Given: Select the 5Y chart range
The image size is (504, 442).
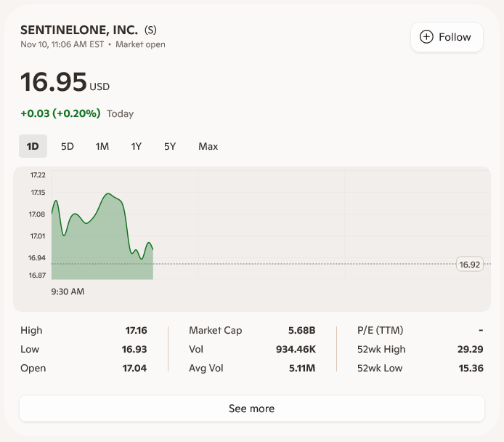Looking at the screenshot, I should pyautogui.click(x=170, y=146).
